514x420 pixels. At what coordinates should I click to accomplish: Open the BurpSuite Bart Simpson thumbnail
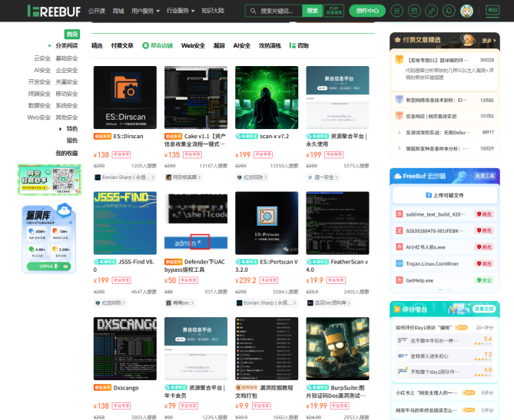pos(337,349)
